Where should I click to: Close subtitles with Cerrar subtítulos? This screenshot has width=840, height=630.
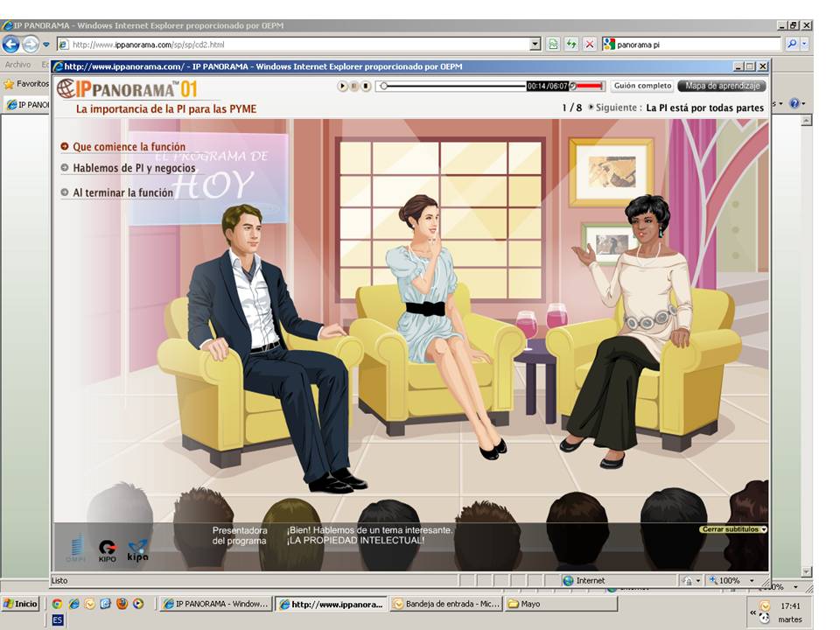(733, 529)
